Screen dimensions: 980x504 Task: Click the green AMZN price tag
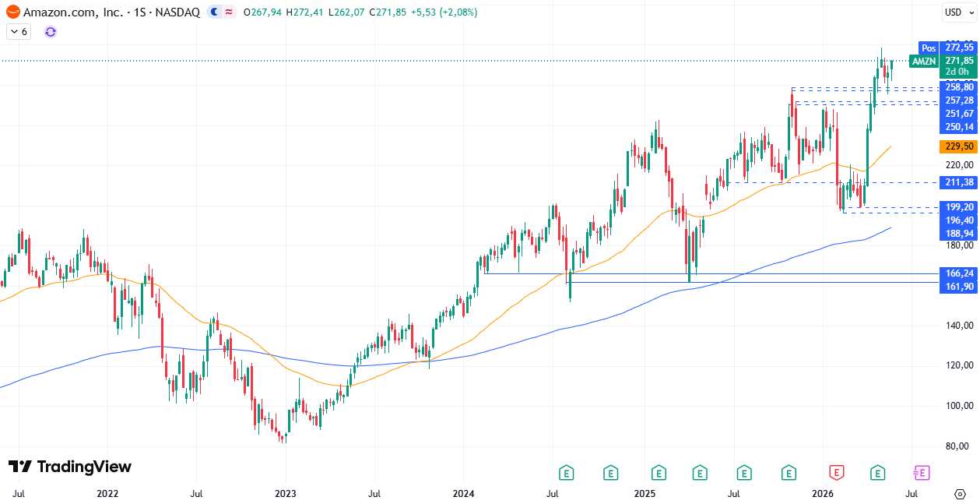[x=924, y=61]
